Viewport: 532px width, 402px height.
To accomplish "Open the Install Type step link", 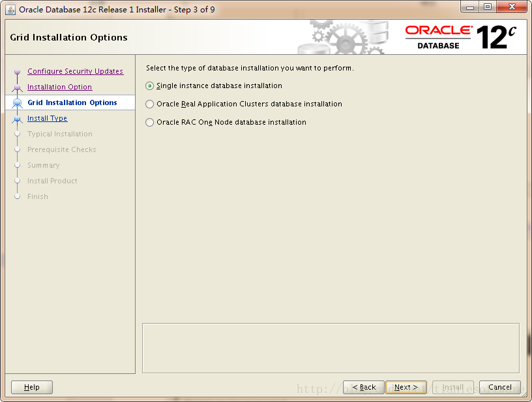I will 47,118.
